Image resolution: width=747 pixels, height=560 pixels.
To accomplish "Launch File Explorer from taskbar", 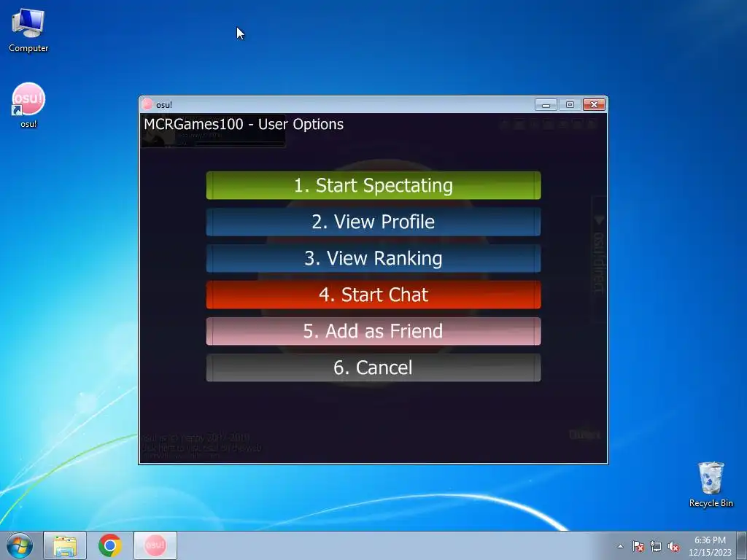I will point(65,545).
